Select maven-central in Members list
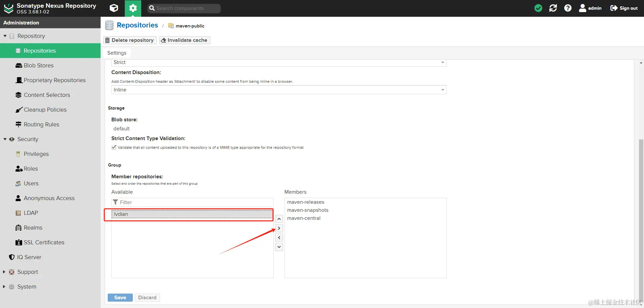This screenshot has height=308, width=644. (x=304, y=218)
